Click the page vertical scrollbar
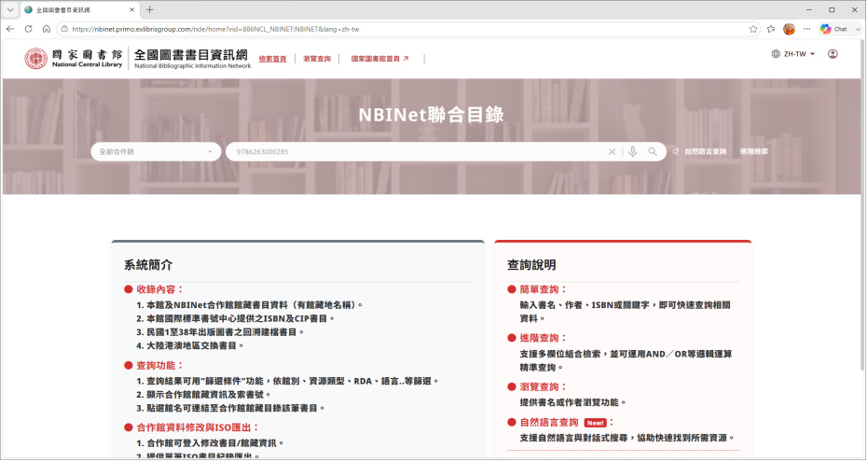The height and width of the screenshot is (462, 868). pos(862,205)
